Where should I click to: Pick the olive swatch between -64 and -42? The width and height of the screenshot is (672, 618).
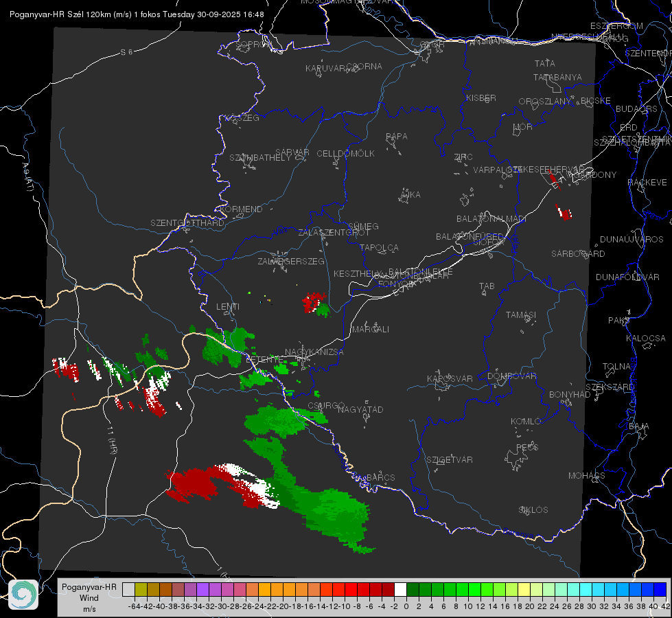point(141,589)
